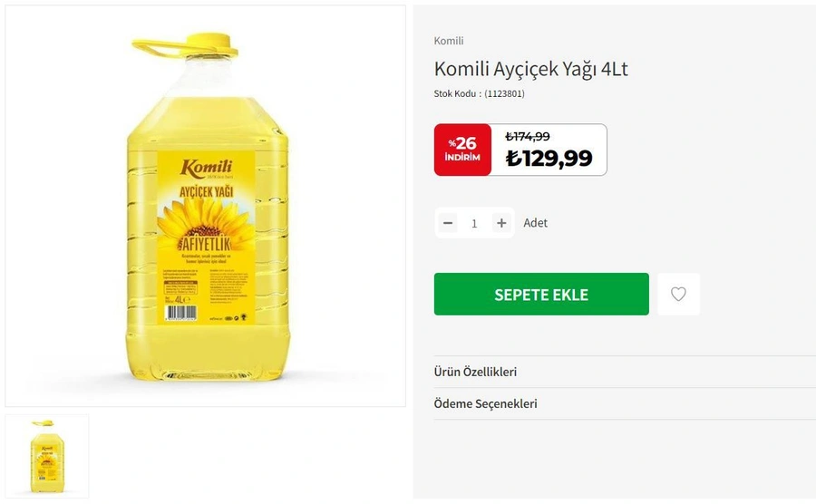Click the Komili Ayçiçek Yağı 4Lt title

point(530,69)
